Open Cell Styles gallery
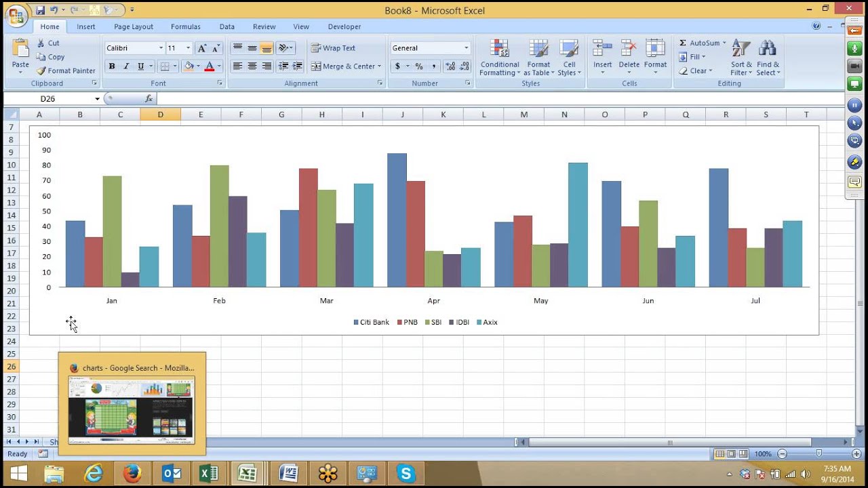Screen dimensions: 868x488 coord(569,58)
